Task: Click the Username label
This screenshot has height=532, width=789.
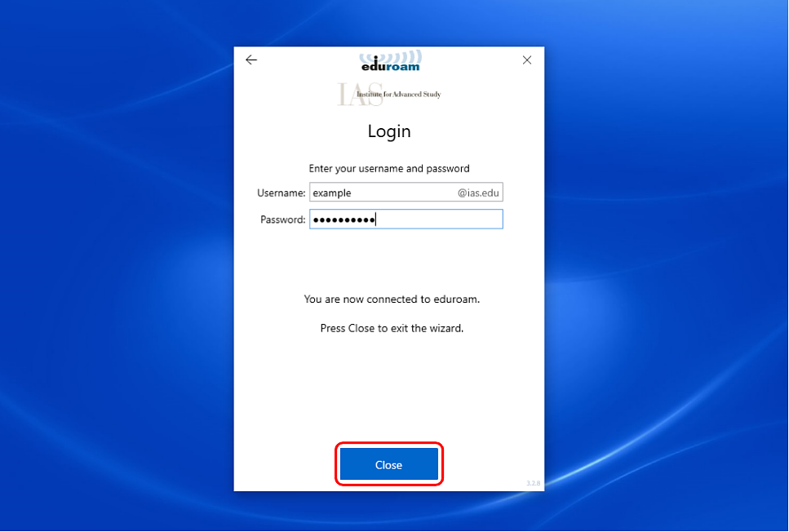Action: pyautogui.click(x=281, y=193)
